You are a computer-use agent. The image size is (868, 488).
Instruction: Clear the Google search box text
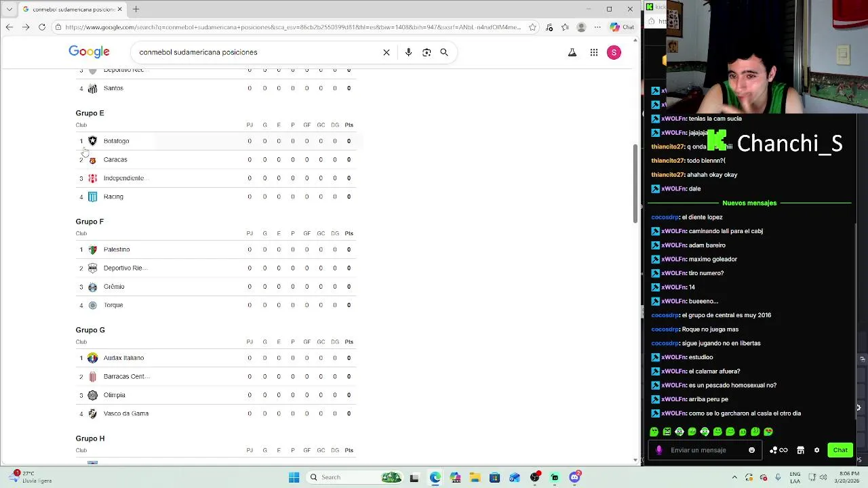(x=387, y=52)
